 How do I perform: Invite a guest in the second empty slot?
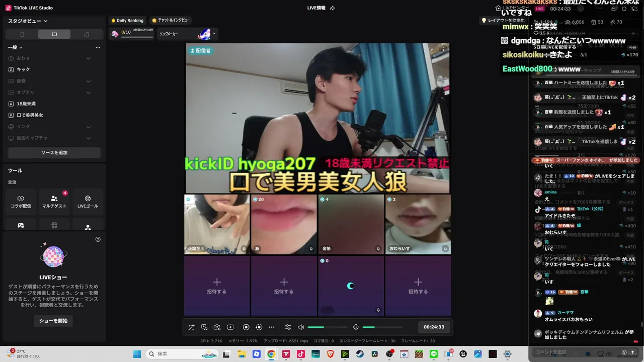pyautogui.click(x=284, y=286)
